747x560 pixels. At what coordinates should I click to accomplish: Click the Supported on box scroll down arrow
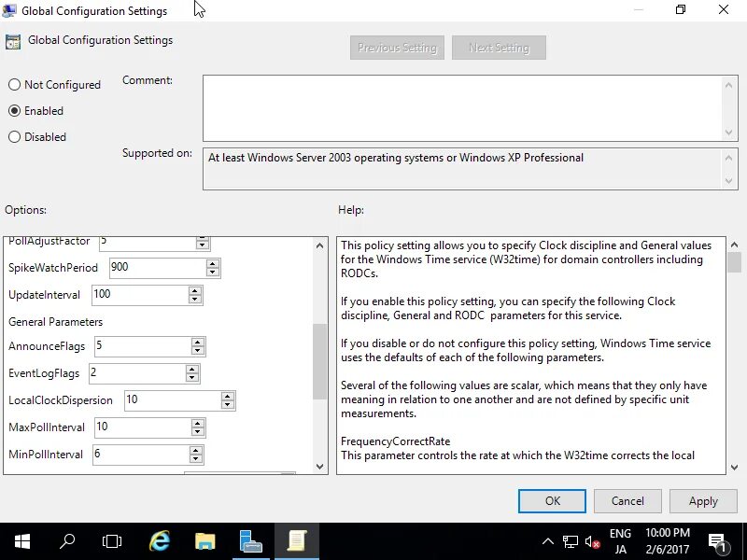point(728,180)
